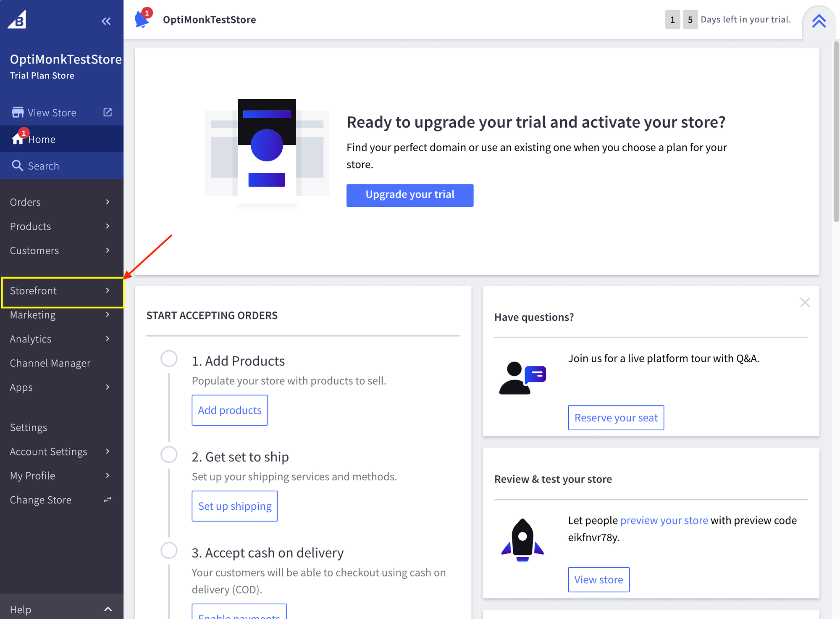Click the View Store storefront icon
Viewport: 840px width, 619px height.
point(18,112)
